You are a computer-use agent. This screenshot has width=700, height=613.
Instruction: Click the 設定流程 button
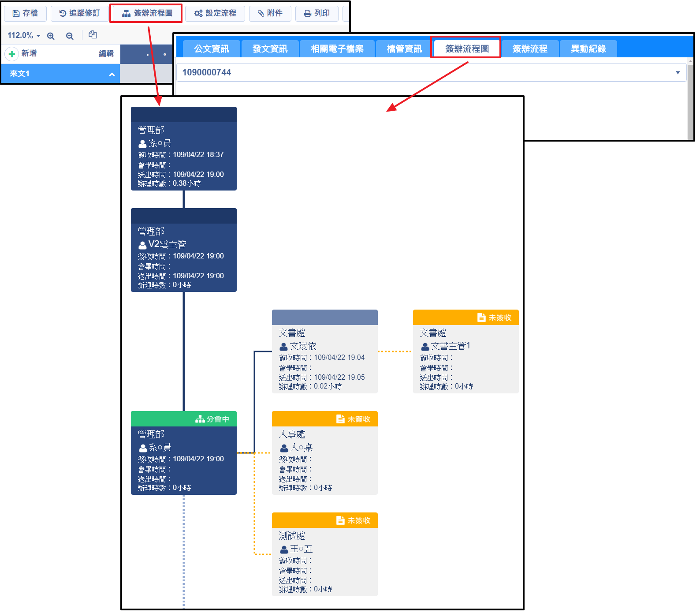tap(215, 14)
